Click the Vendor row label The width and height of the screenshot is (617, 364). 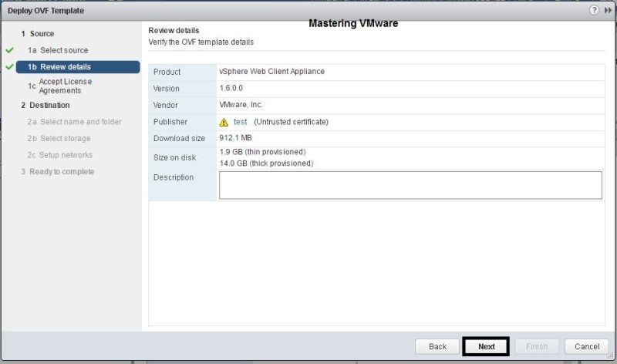pos(165,105)
